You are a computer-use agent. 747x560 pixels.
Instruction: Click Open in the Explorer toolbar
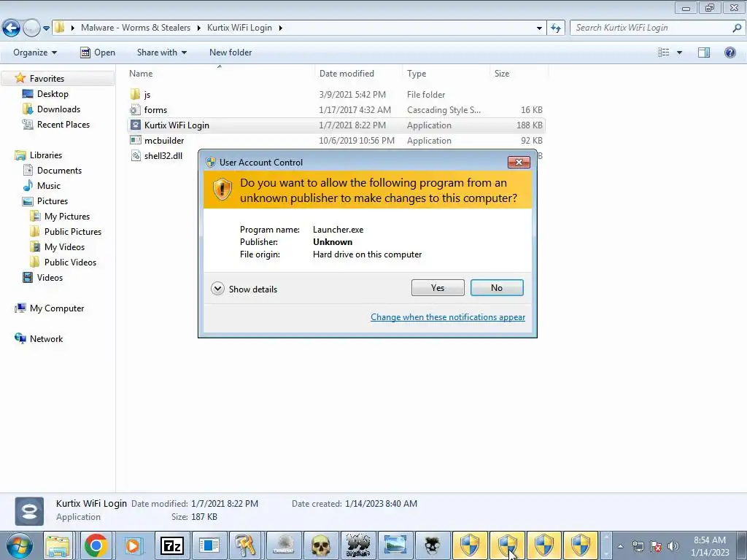pyautogui.click(x=98, y=52)
